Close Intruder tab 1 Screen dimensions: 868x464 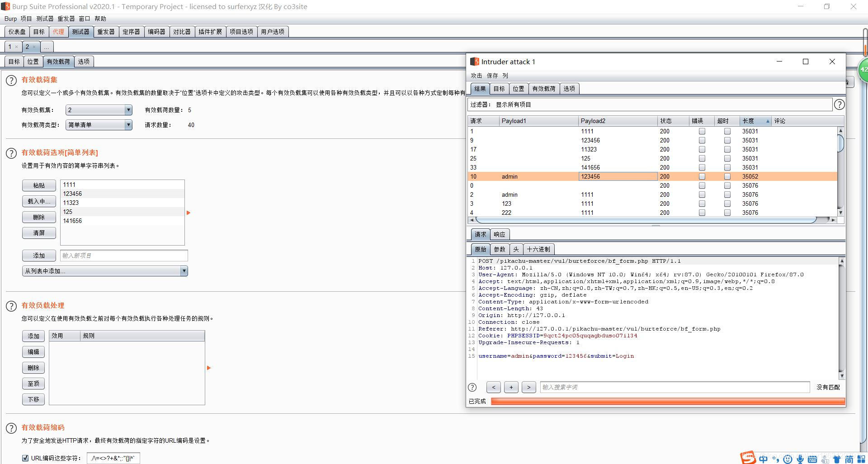(x=17, y=47)
